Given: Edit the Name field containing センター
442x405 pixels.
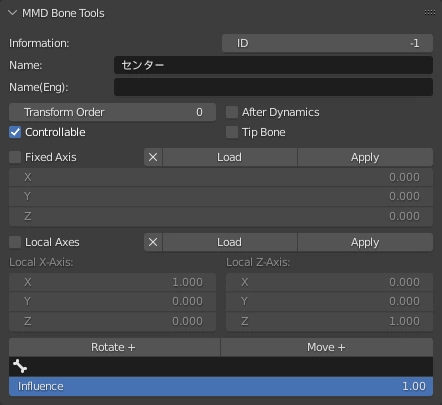Looking at the screenshot, I should point(273,65).
